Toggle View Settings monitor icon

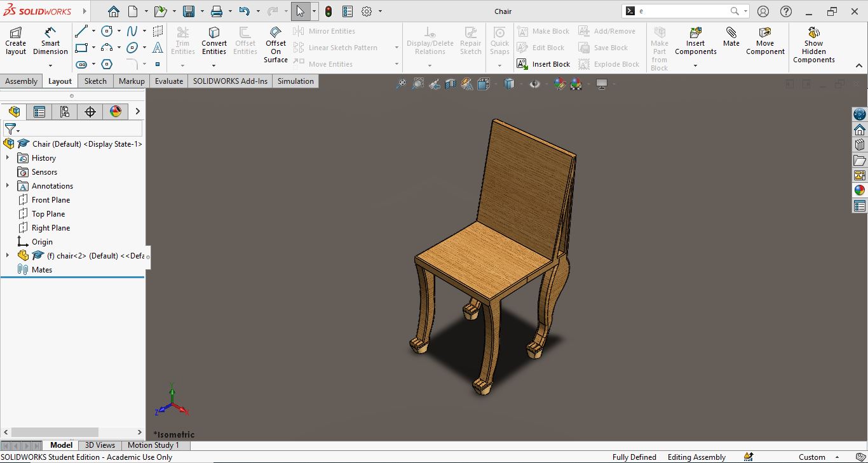tap(602, 84)
